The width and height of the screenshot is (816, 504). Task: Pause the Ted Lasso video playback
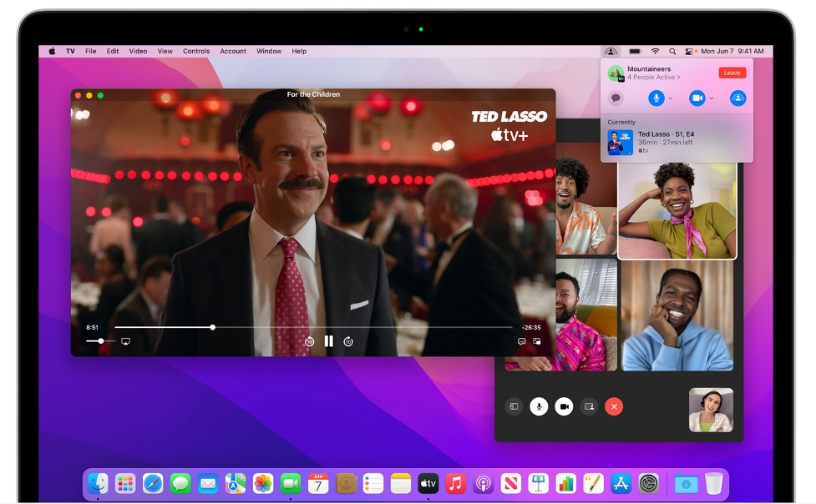pos(328,340)
